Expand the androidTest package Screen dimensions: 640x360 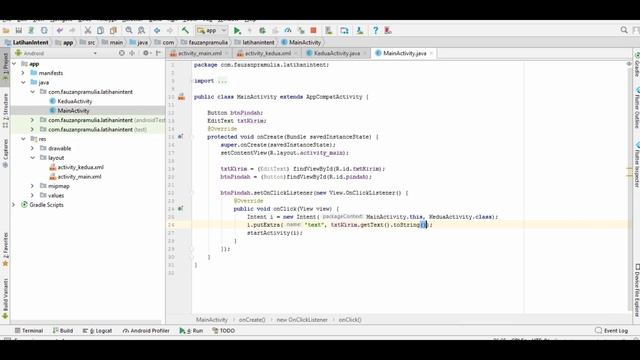[32, 120]
